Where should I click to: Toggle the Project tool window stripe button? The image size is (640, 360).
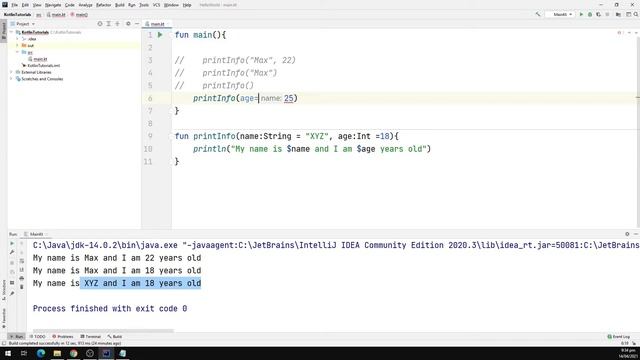tap(4, 31)
